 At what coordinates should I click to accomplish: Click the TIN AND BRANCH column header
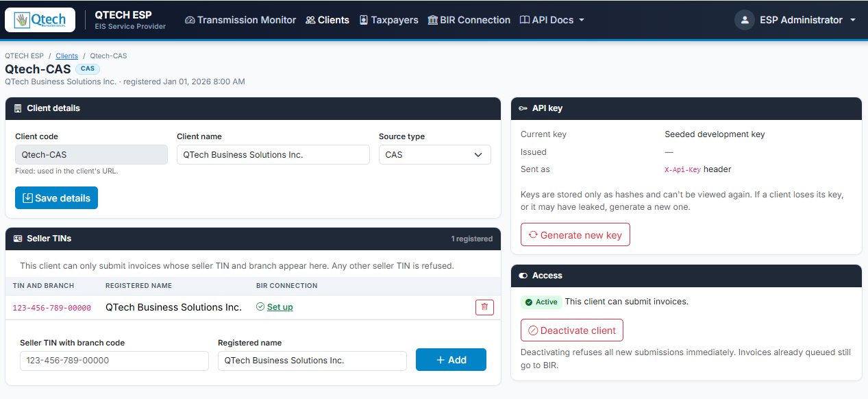[x=43, y=286]
